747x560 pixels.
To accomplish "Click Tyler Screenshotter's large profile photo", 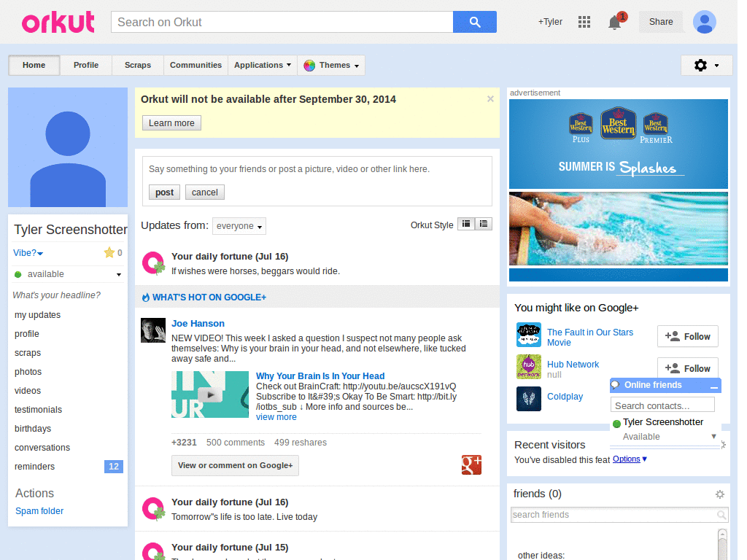I will 68,147.
